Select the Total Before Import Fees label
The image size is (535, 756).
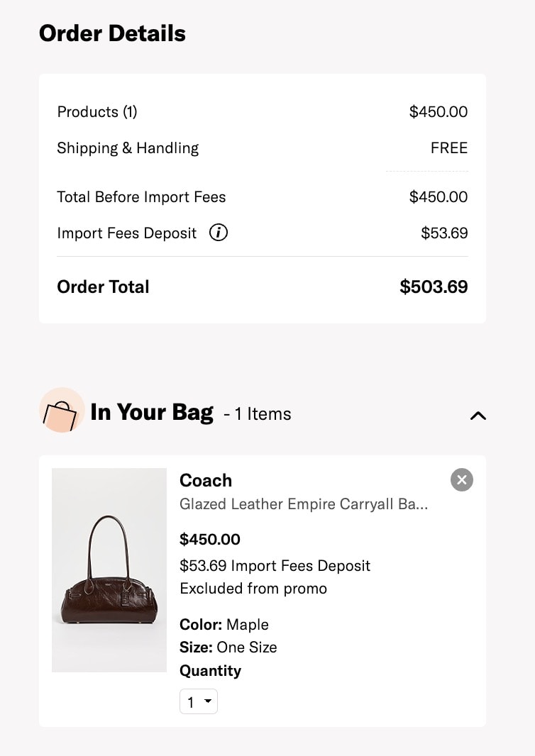(141, 196)
